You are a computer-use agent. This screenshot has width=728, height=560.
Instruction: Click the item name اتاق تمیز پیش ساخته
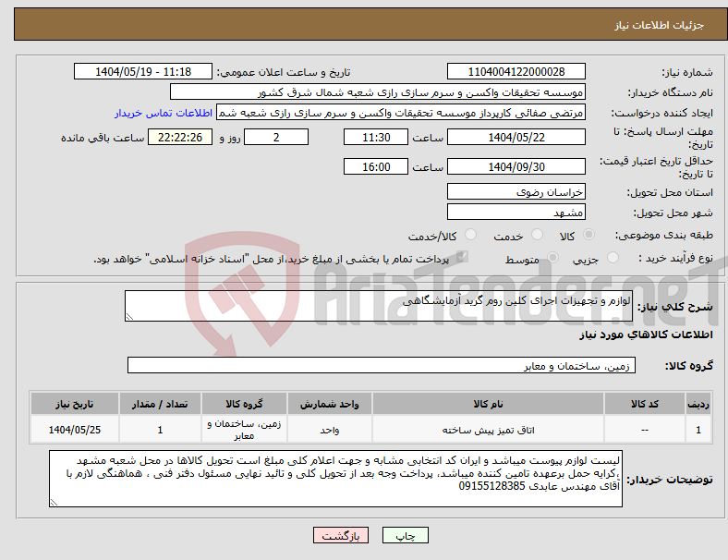(488, 430)
